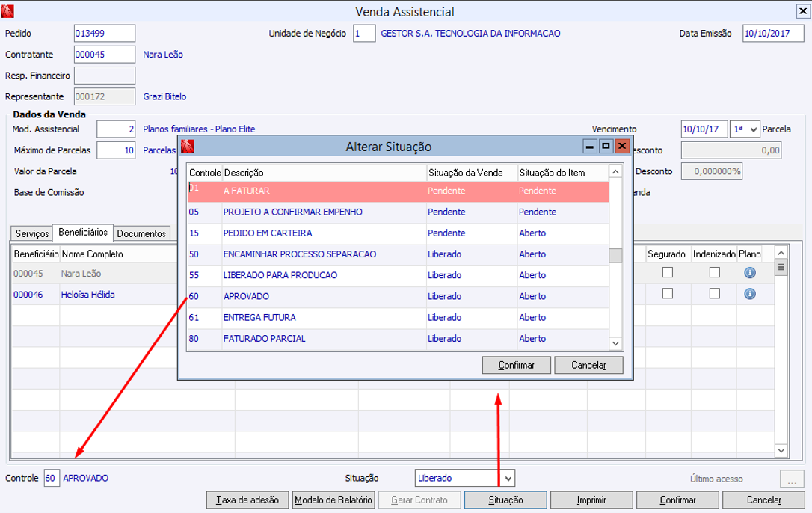Click scroll-up arrow in situation list
Viewport: 812px width, 513px height.
pyautogui.click(x=615, y=172)
